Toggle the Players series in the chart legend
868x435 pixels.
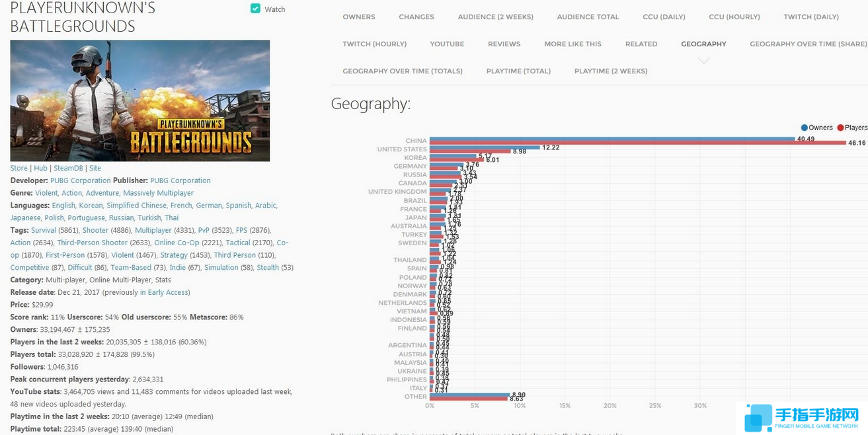pyautogui.click(x=852, y=128)
